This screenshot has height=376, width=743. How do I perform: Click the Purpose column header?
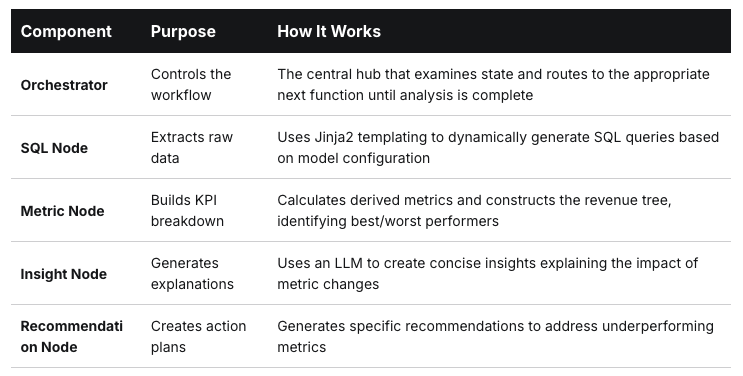(x=183, y=31)
